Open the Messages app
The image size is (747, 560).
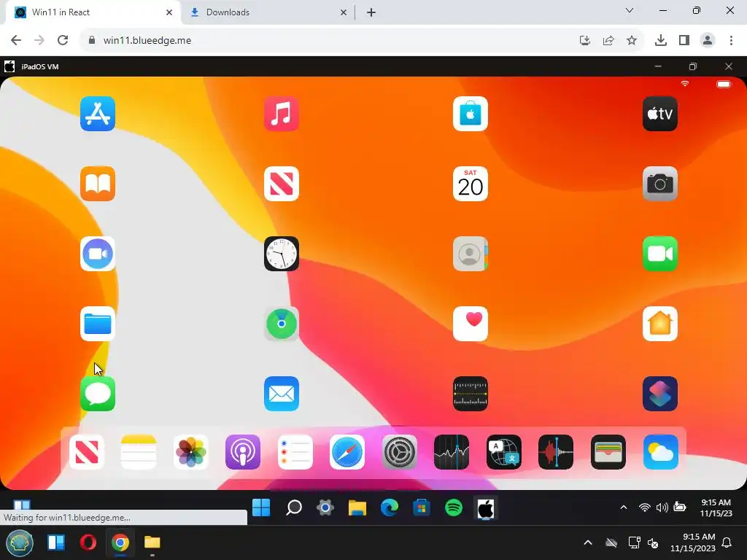(x=98, y=394)
